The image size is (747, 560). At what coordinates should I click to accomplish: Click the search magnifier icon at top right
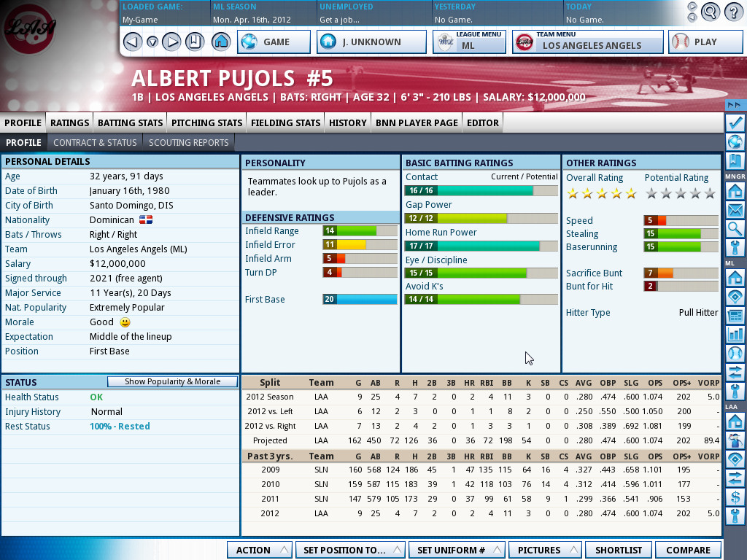[x=710, y=12]
